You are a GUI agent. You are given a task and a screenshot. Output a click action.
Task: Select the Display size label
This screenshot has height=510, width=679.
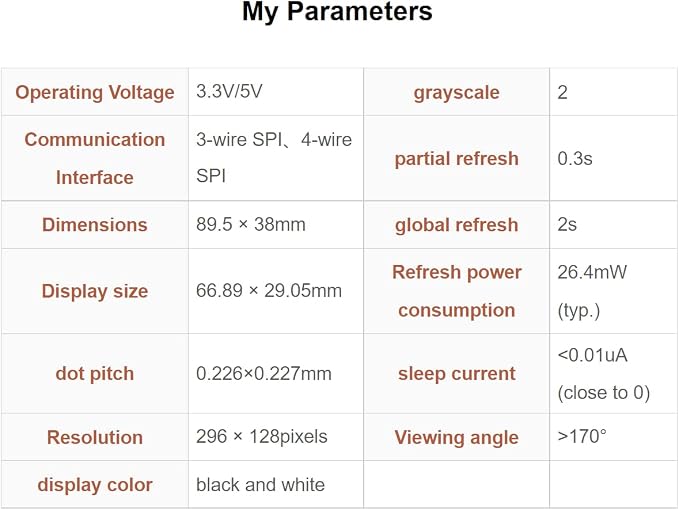pyautogui.click(x=95, y=291)
